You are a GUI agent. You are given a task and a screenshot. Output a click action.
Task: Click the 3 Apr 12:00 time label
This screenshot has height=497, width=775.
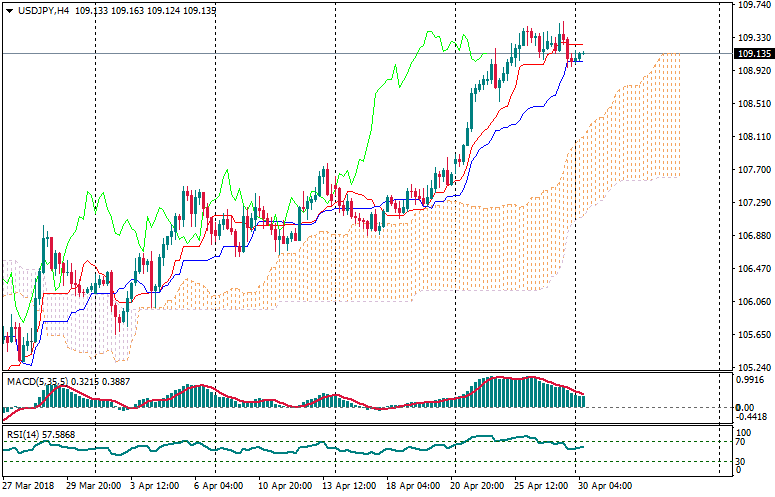[152, 486]
